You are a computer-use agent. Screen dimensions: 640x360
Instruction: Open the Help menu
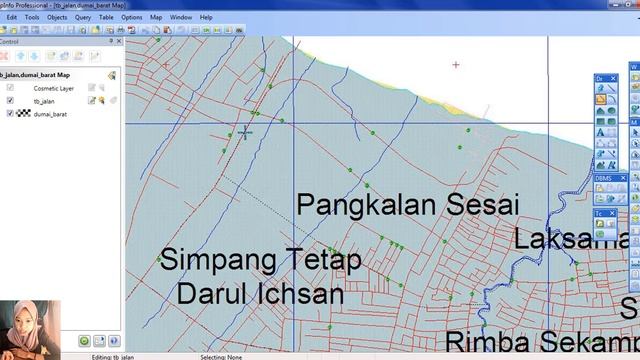[206, 18]
